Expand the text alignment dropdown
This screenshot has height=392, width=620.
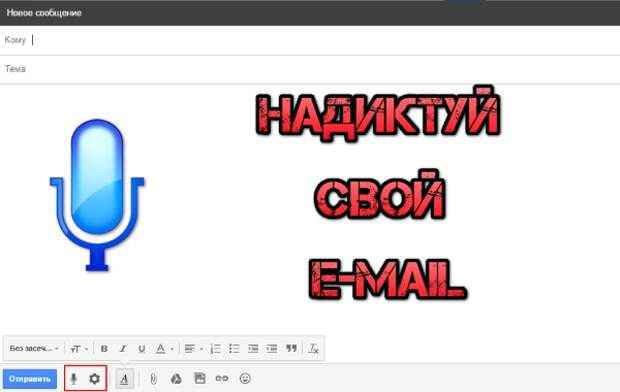pos(193,349)
